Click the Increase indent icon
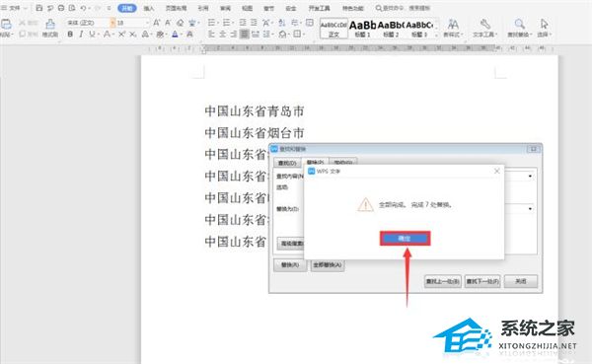 tap(254, 23)
